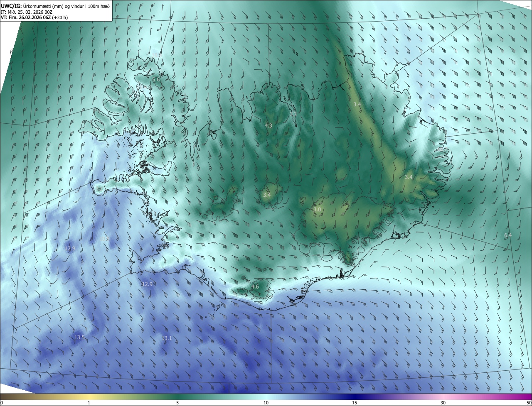Click the 5 tick on the color scale
532x406 pixels.
(x=177, y=403)
